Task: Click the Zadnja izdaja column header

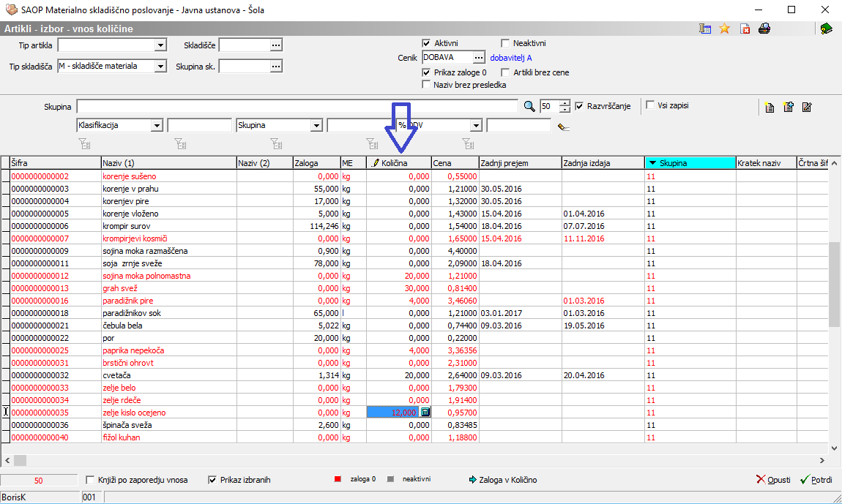Action: (603, 162)
